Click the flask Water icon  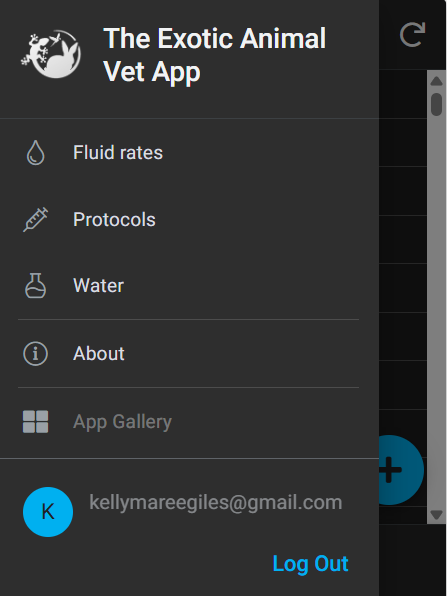pyautogui.click(x=35, y=285)
